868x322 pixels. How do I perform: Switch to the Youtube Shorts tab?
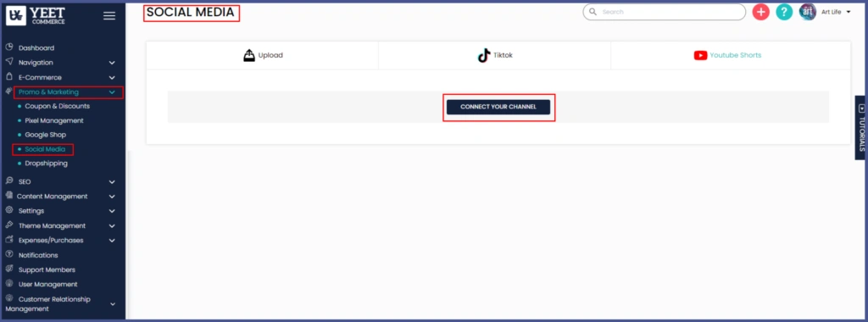point(730,55)
